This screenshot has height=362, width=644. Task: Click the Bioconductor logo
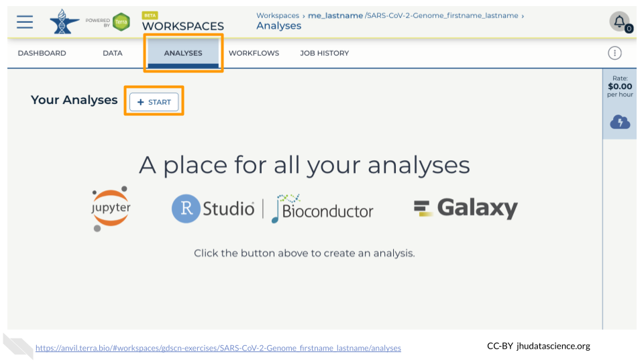click(x=323, y=209)
